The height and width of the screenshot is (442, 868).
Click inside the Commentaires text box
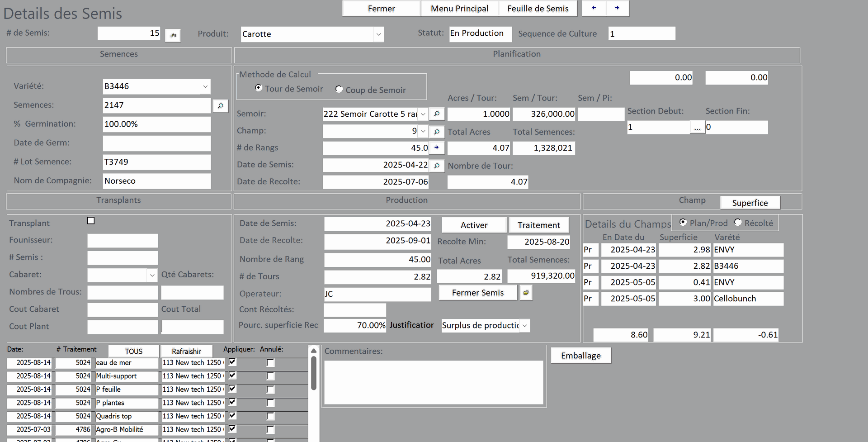[433, 382]
